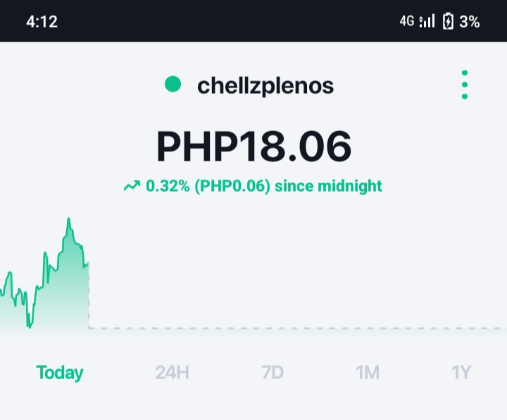Image resolution: width=507 pixels, height=420 pixels.
Task: Tap the highest peak on the chart
Action: [68, 219]
